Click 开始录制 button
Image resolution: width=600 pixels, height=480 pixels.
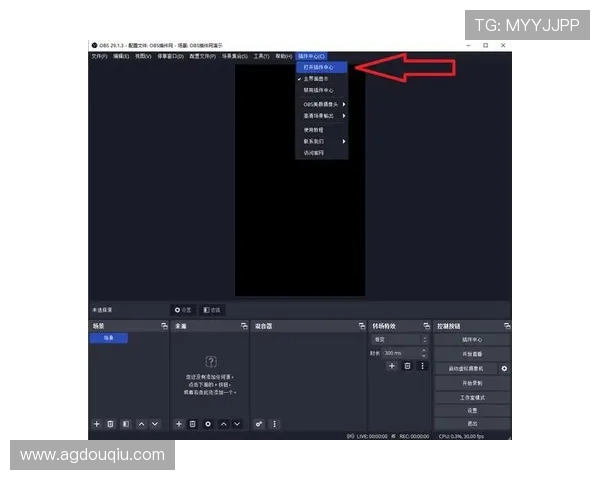[472, 383]
